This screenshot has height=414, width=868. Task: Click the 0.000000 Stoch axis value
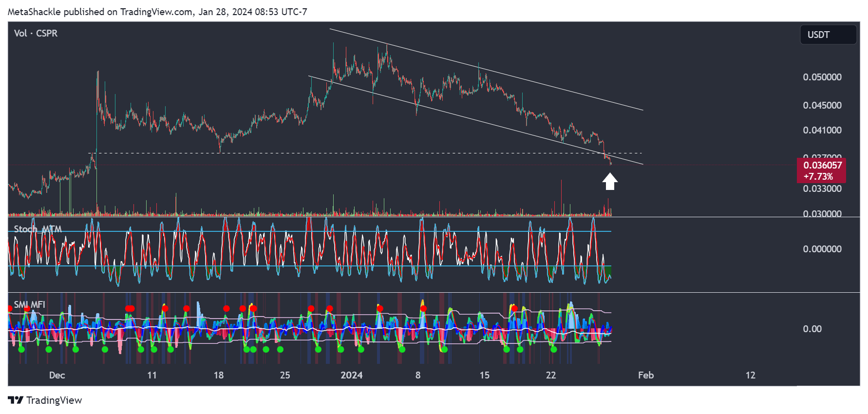pyautogui.click(x=822, y=249)
